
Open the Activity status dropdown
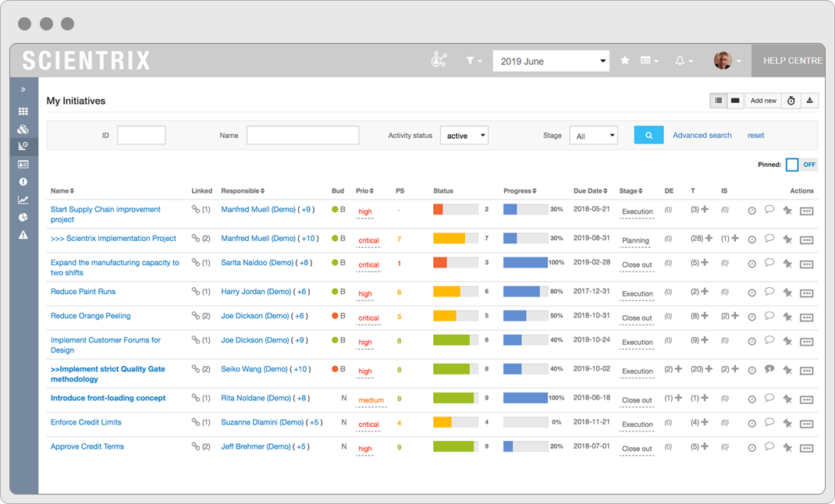pyautogui.click(x=464, y=136)
